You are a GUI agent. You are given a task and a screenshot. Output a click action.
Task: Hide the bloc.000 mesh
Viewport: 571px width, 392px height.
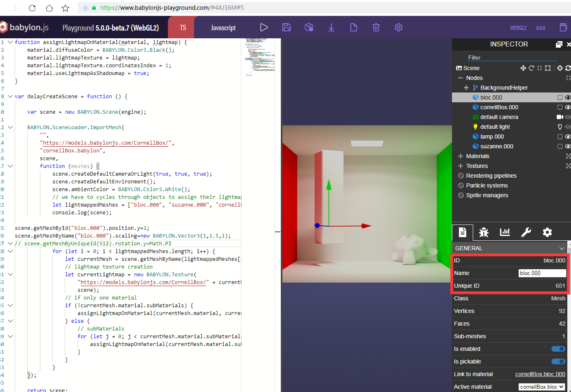(568, 97)
